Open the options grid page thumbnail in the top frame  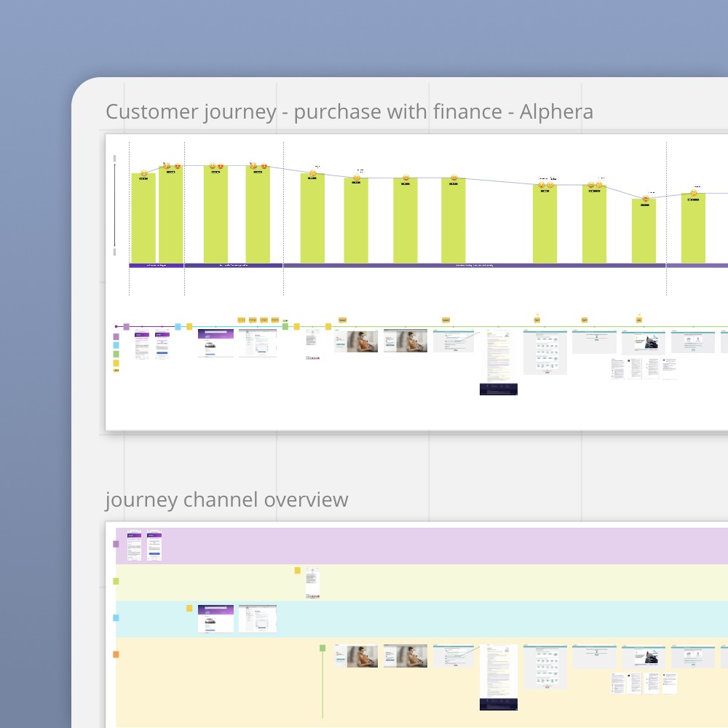tap(545, 352)
